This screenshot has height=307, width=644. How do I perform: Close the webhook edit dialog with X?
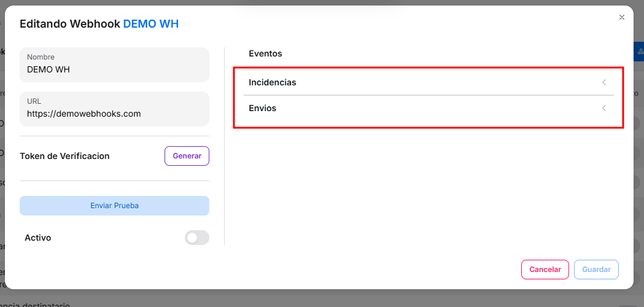(x=622, y=17)
